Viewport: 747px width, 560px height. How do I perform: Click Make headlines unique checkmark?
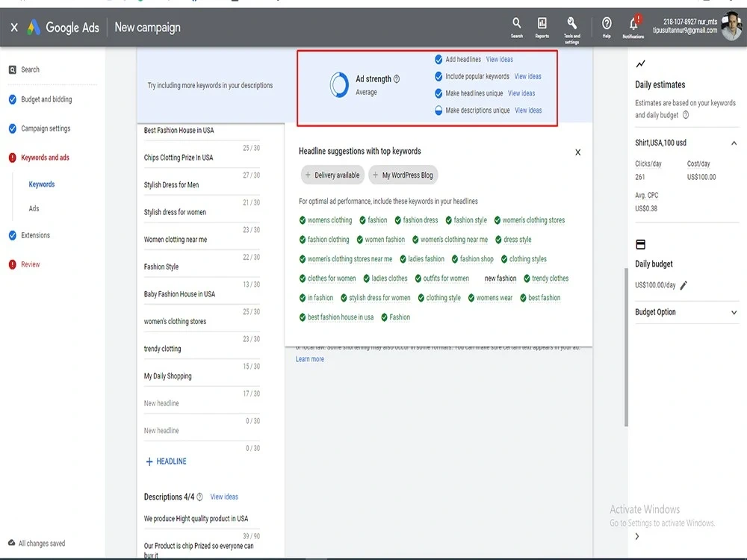pyautogui.click(x=438, y=93)
